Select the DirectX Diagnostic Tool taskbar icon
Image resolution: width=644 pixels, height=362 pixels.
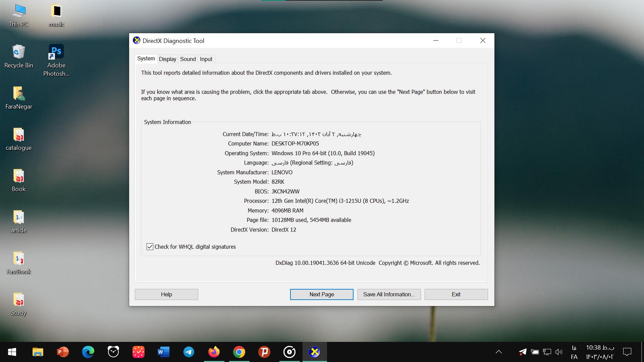(x=314, y=352)
